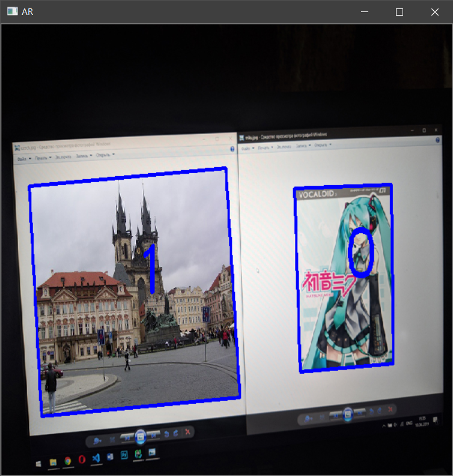Open Печать menu in czech.jpg viewer

click(43, 158)
